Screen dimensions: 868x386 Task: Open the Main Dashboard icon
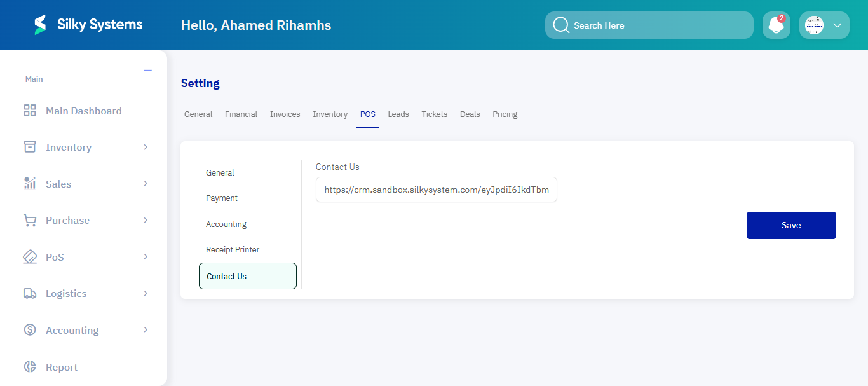tap(29, 110)
